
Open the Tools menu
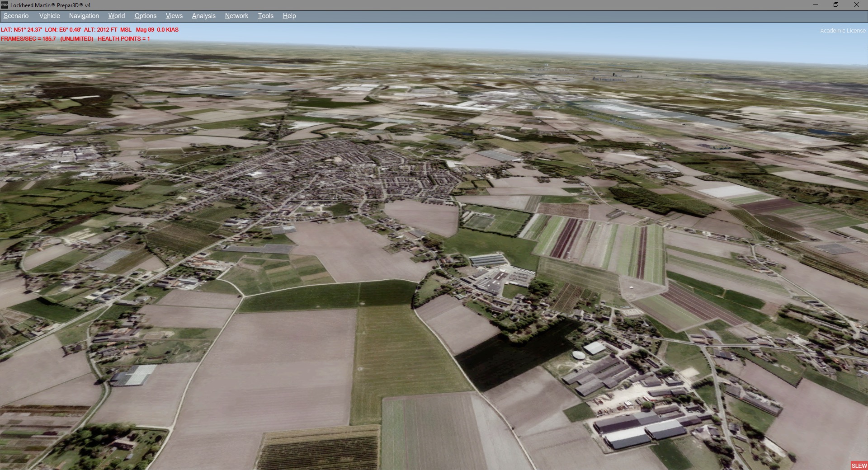(x=266, y=16)
